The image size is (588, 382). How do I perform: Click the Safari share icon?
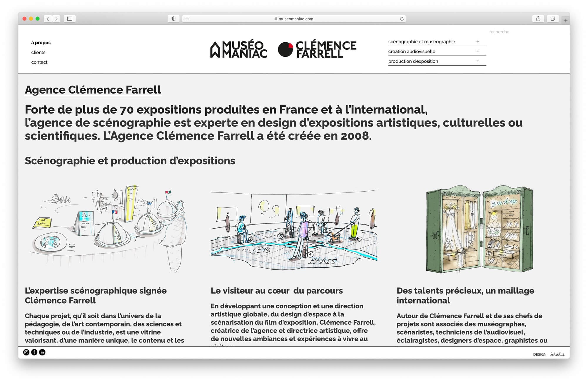pyautogui.click(x=538, y=19)
